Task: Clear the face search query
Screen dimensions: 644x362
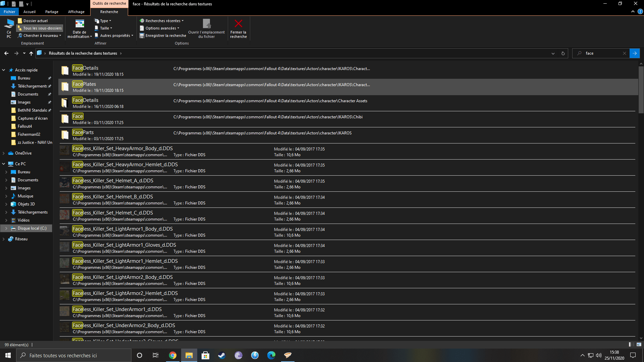Action: [x=625, y=53]
